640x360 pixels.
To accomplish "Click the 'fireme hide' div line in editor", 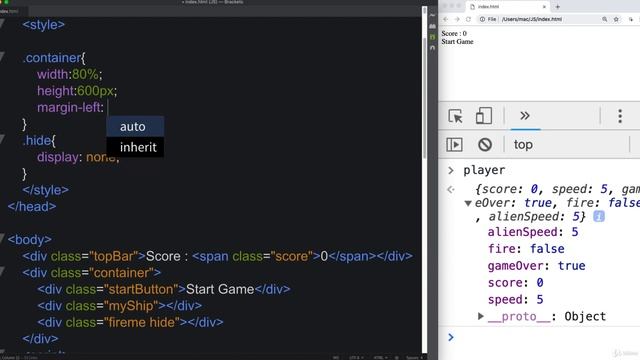I will [x=130, y=322].
